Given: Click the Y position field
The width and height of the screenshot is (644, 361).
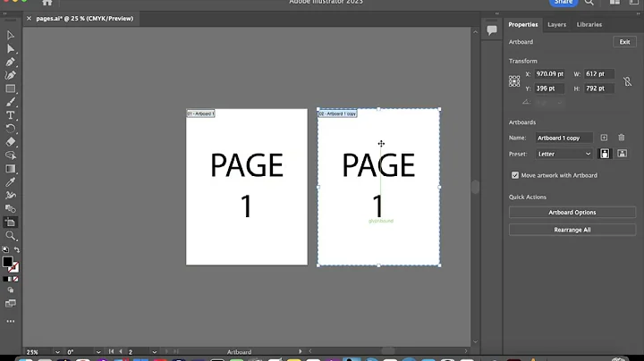Looking at the screenshot, I should 549,88.
